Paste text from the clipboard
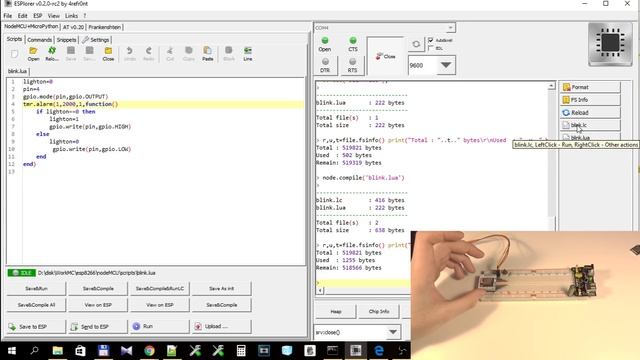This screenshot has width=640, height=360. (x=207, y=54)
